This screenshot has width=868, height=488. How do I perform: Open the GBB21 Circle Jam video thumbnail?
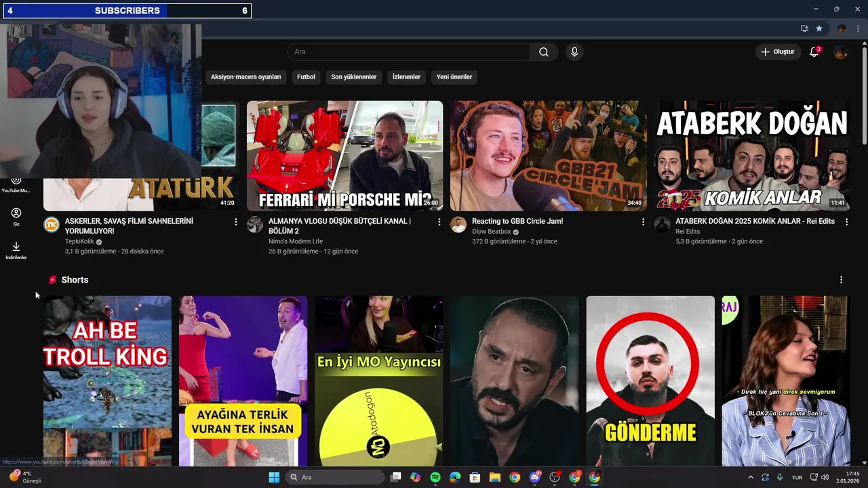[548, 156]
